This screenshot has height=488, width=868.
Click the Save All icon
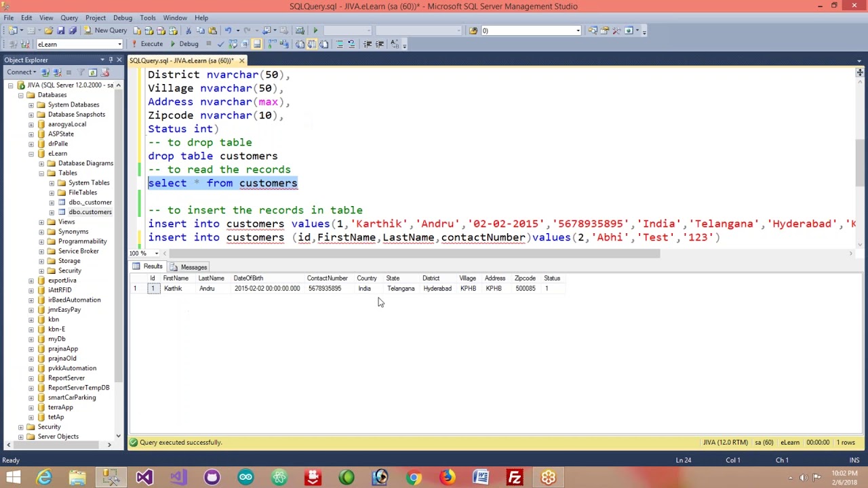[x=73, y=30]
